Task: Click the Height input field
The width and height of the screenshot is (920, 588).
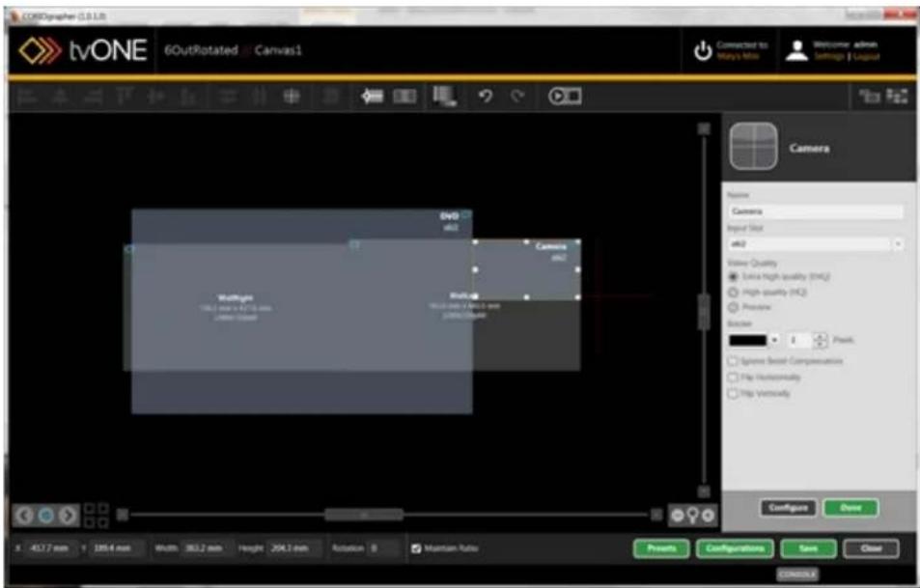Action: (293, 548)
